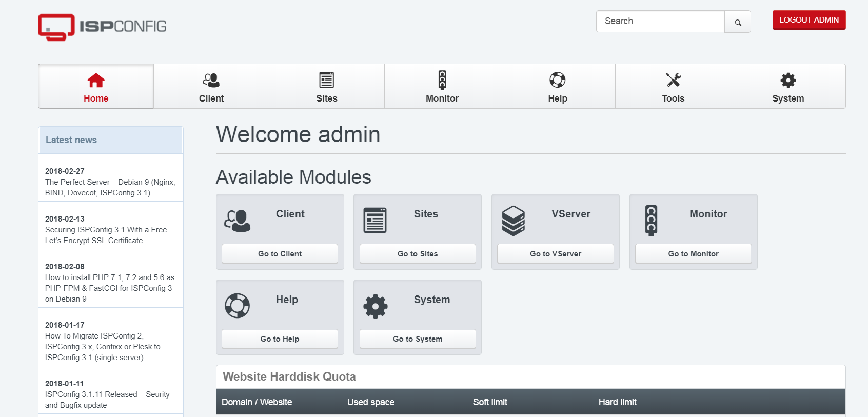Open the Help tab label

(558, 98)
